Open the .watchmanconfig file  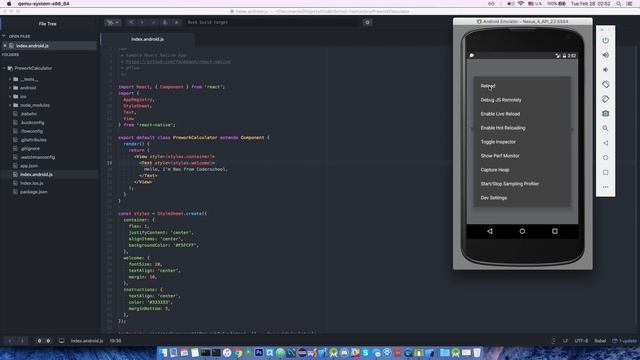[x=37, y=157]
